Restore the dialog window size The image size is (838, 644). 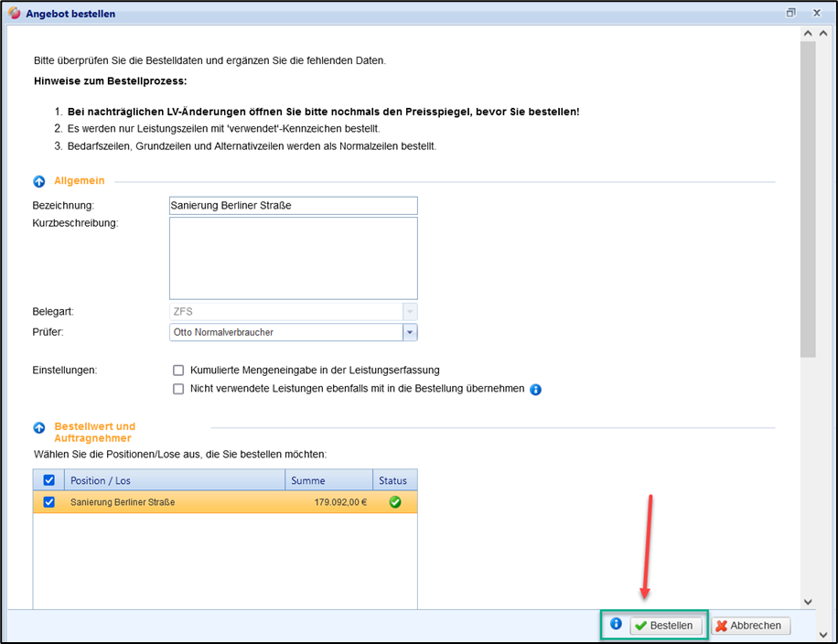(x=790, y=14)
